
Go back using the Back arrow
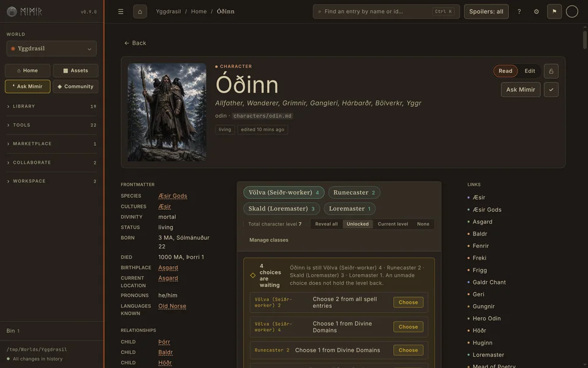point(135,43)
